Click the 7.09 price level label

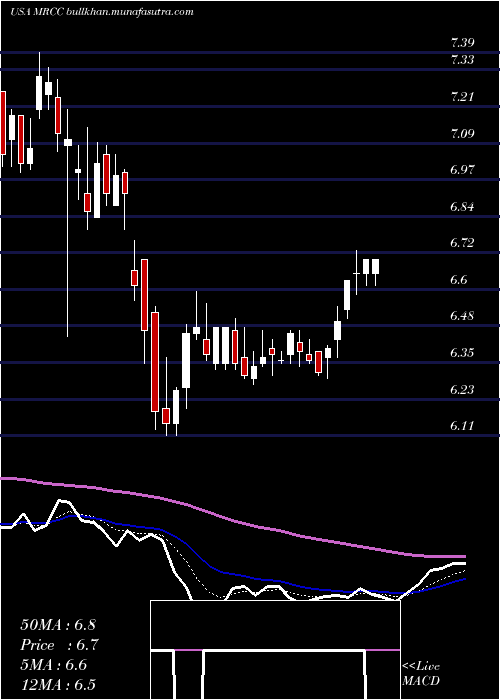[462, 133]
